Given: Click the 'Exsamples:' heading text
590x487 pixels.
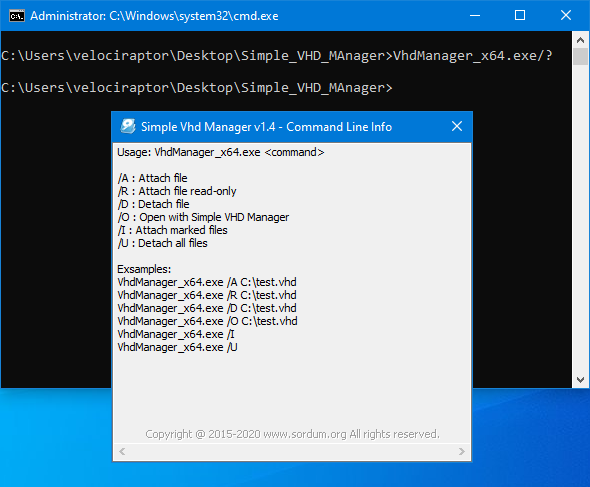Looking at the screenshot, I should pyautogui.click(x=144, y=269).
